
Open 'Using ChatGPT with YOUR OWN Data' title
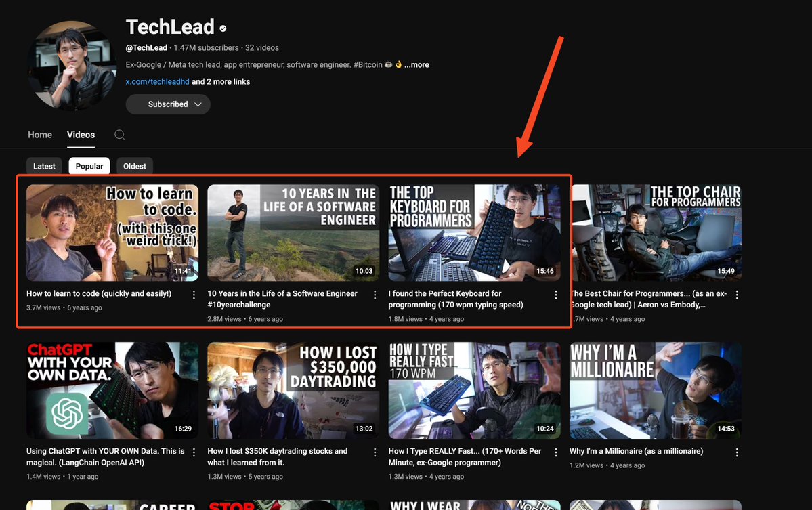tap(106, 456)
